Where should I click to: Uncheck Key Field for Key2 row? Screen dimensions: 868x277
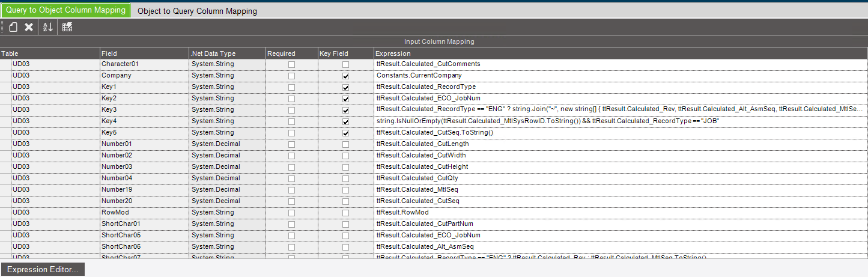[345, 99]
